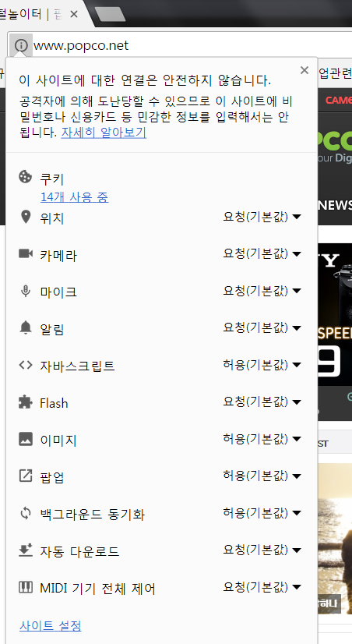Open the 자세히 알아보기 link
The height and width of the screenshot is (644, 352).
coord(104,133)
